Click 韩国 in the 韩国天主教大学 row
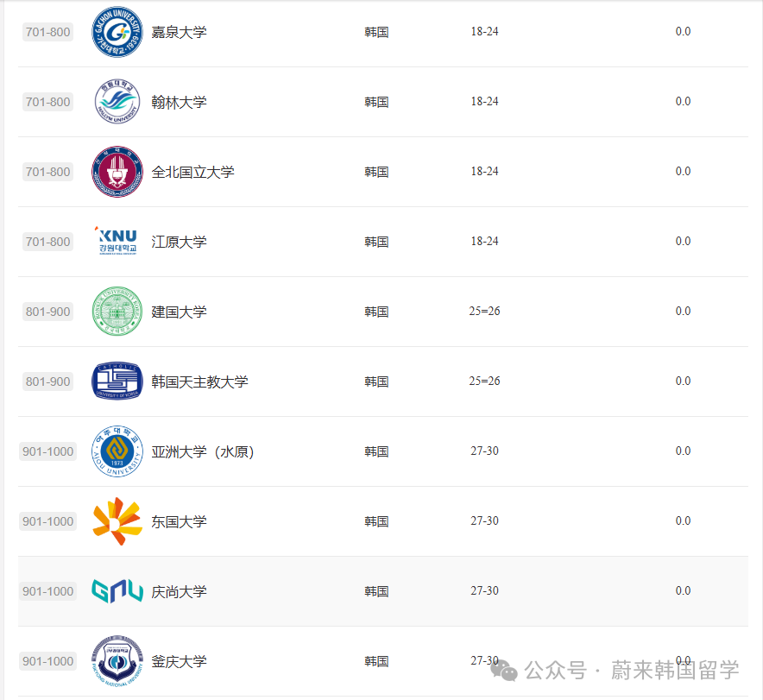 376,382
